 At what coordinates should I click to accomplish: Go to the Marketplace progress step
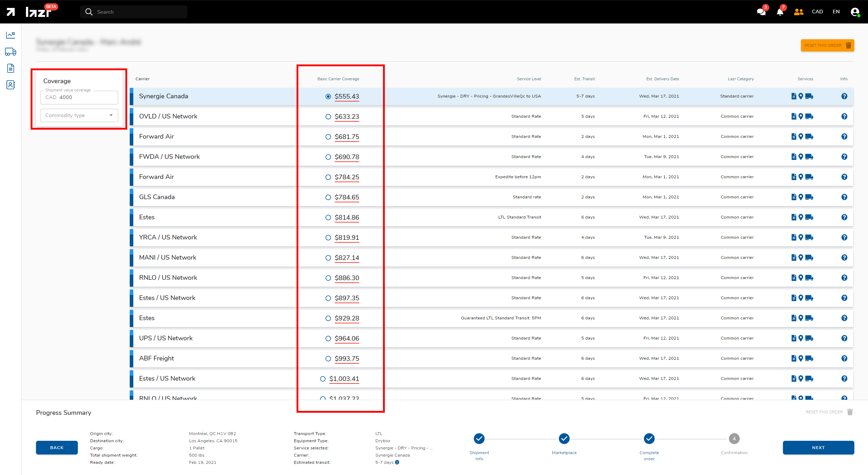[x=564, y=439]
